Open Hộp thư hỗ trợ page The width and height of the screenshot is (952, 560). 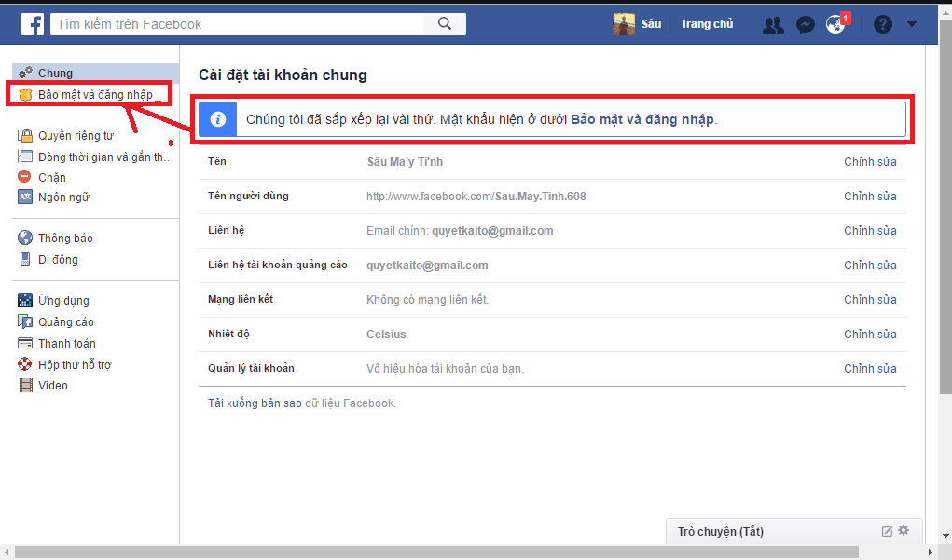click(x=75, y=364)
